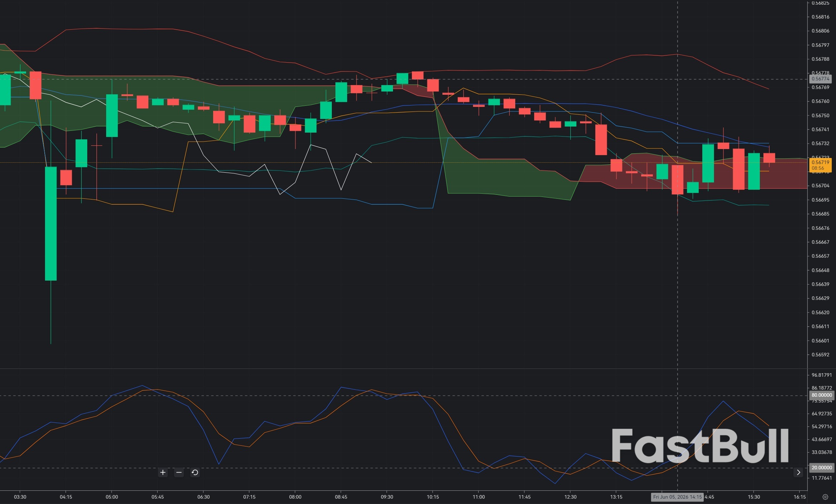The width and height of the screenshot is (836, 504).
Task: Click the 0.56611 price axis value
Action: [820, 326]
